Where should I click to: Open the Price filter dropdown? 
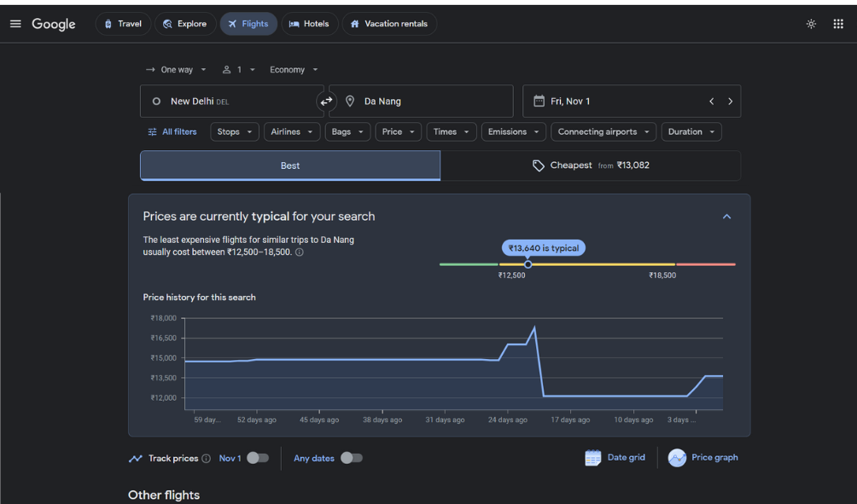point(398,131)
